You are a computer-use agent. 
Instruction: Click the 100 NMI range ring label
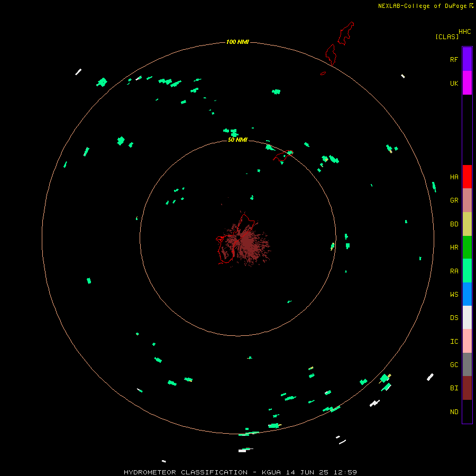(237, 42)
